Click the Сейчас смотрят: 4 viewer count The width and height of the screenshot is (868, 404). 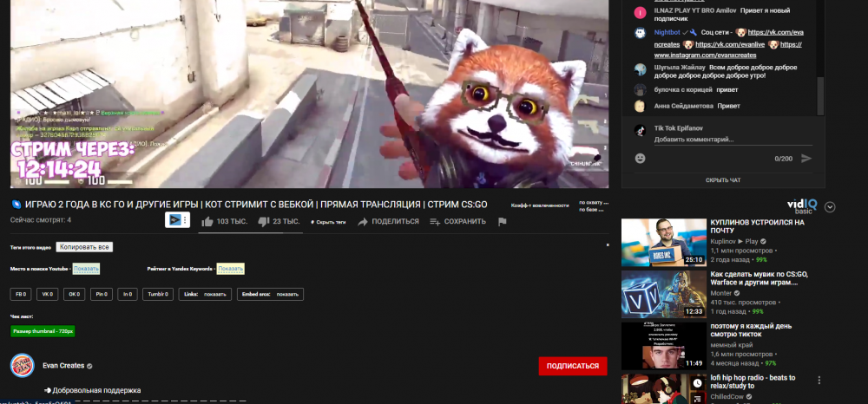(x=41, y=220)
